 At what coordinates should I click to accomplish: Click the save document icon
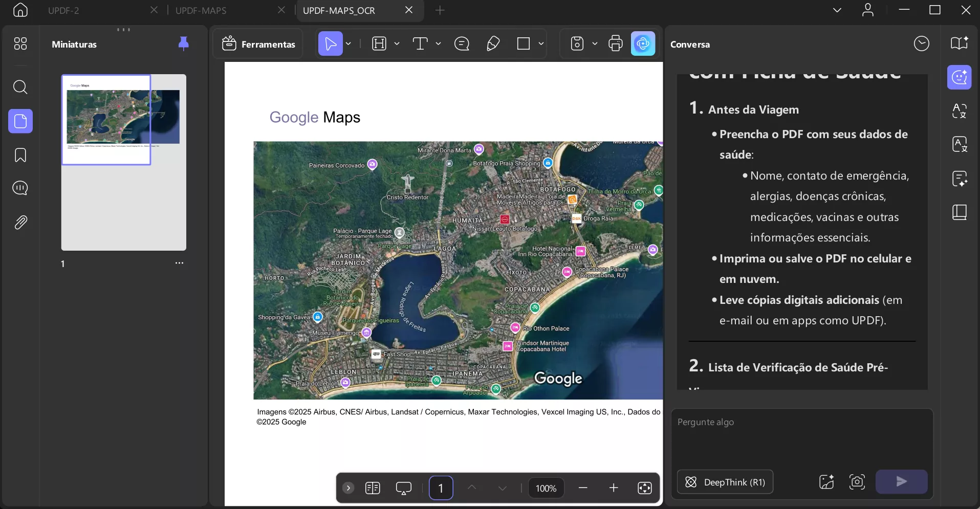(x=577, y=44)
